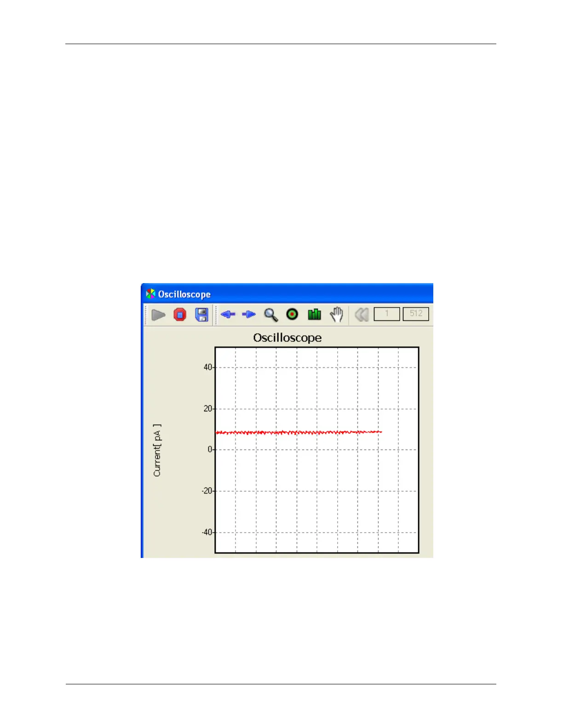The image size is (563, 728).
Task: Click the -40 tick label on the axis
Action: point(207,532)
